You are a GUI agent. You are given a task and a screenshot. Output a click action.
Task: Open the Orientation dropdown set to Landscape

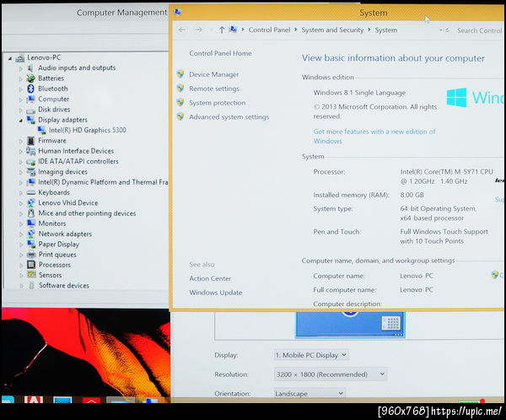(x=310, y=394)
